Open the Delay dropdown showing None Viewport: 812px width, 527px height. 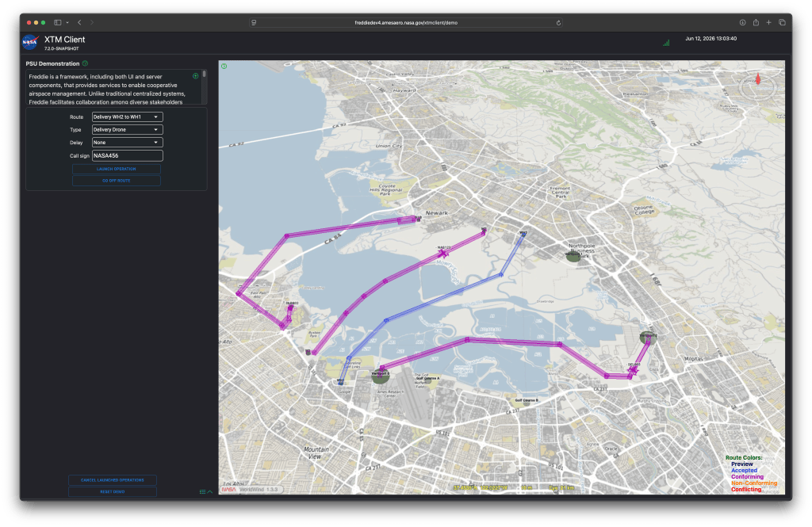[128, 143]
